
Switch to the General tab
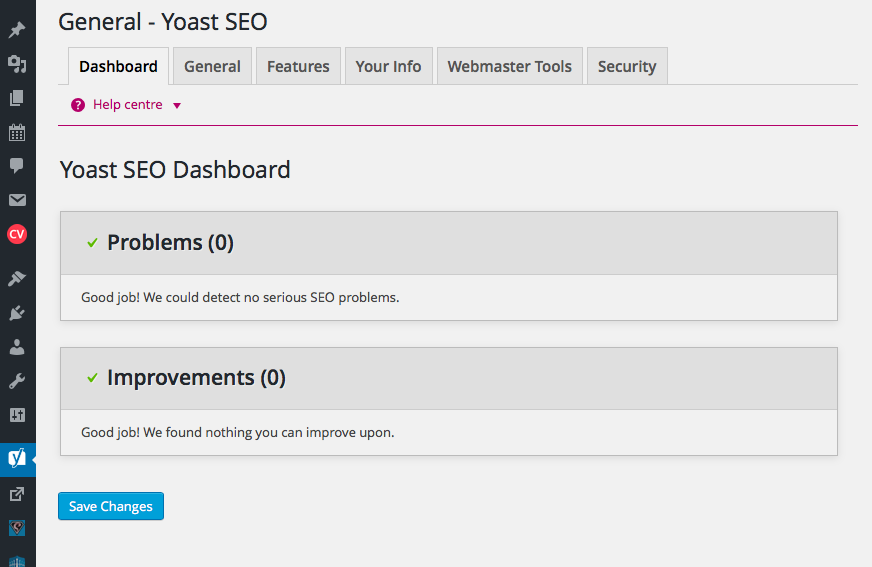point(212,66)
